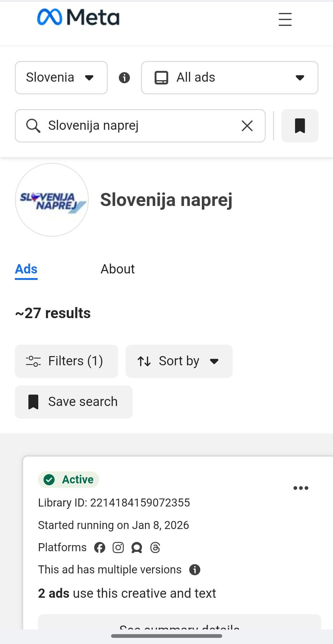The image size is (333, 644).
Task: Switch to the About tab
Action: click(118, 269)
